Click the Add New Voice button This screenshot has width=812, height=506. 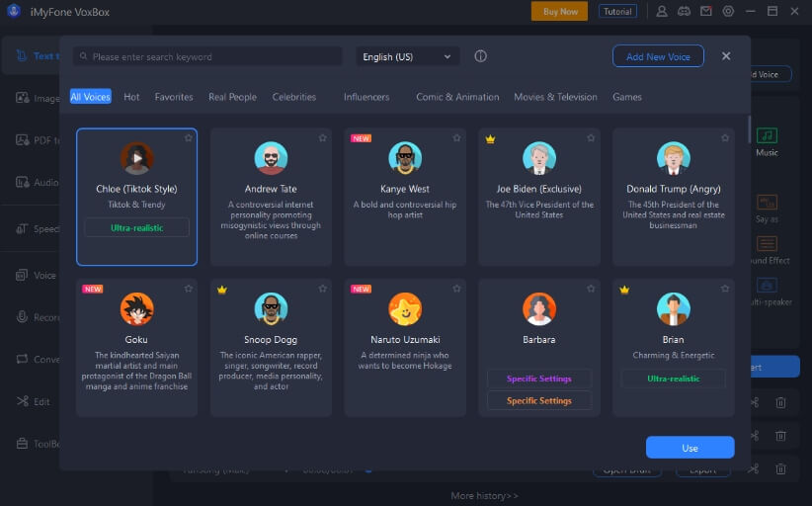[658, 56]
